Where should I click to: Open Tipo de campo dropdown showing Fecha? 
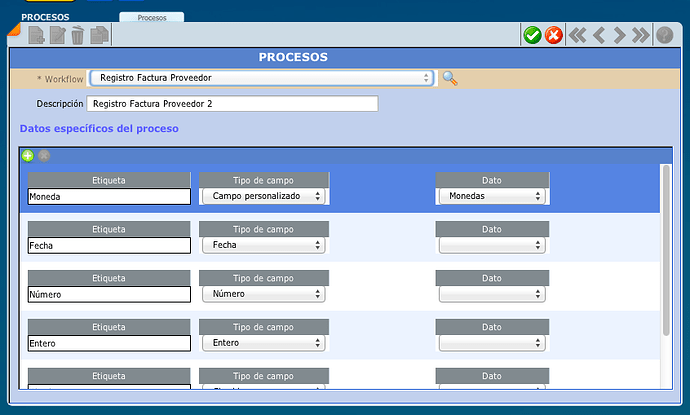point(264,245)
